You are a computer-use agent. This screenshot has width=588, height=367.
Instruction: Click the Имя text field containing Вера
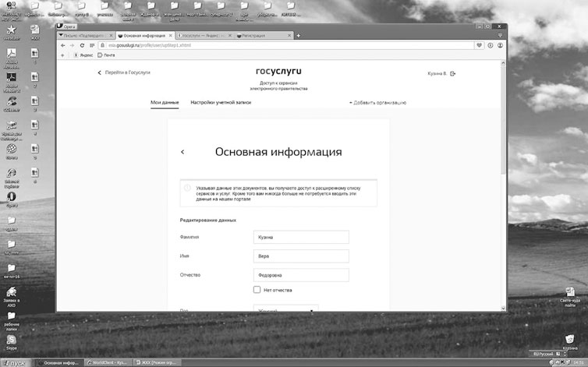coord(301,256)
